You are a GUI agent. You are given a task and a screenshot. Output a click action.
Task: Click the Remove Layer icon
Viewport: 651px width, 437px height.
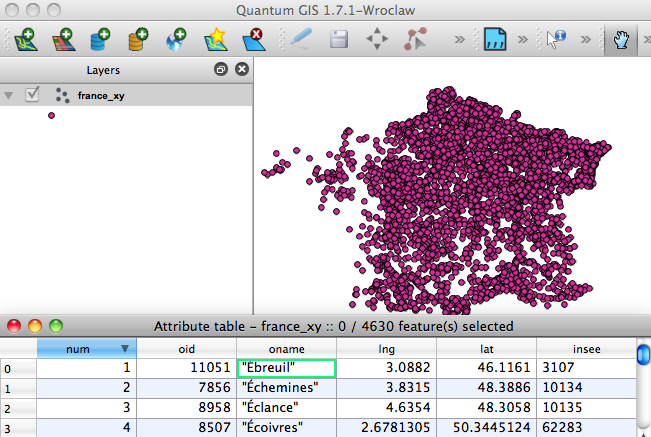(x=254, y=39)
